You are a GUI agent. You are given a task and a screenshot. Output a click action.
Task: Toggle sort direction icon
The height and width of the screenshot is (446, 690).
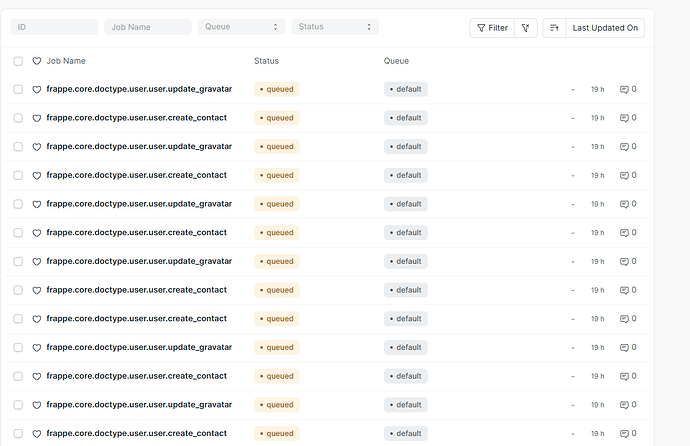554,28
